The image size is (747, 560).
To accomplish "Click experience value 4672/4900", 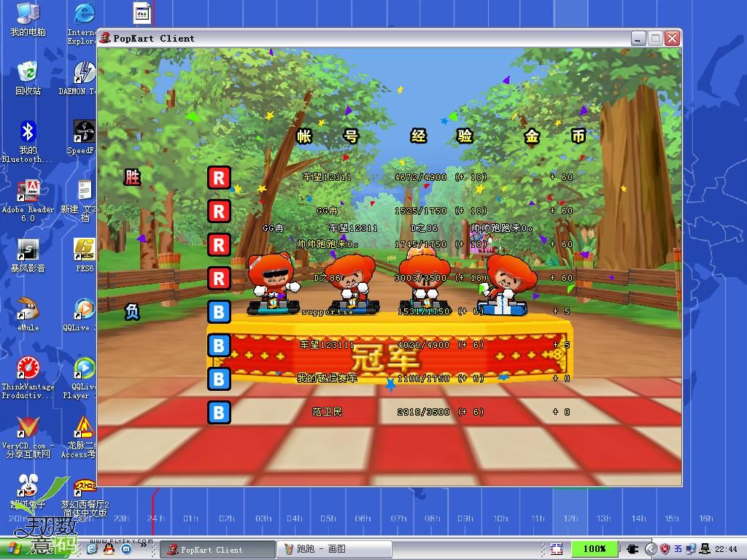I will tap(421, 177).
